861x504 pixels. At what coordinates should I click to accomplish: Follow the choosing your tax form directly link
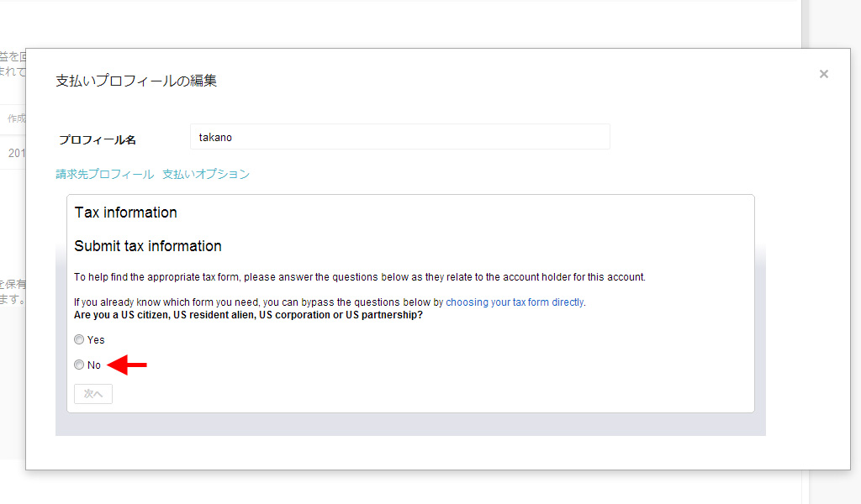click(x=515, y=302)
